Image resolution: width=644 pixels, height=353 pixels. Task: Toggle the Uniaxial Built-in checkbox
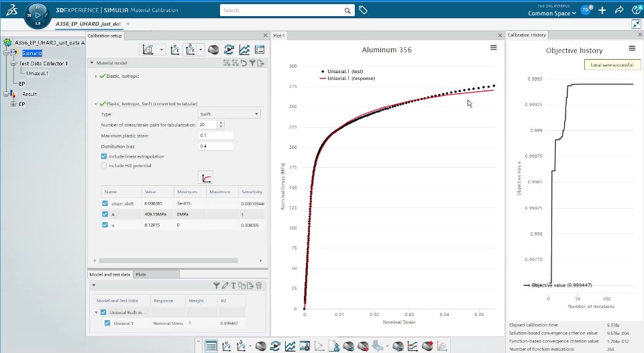pyautogui.click(x=103, y=312)
